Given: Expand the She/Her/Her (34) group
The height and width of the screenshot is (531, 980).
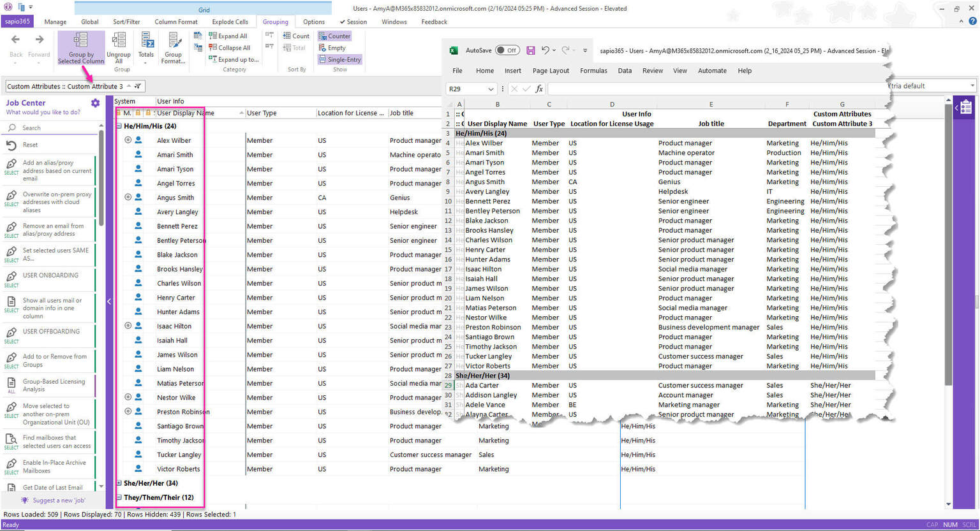Looking at the screenshot, I should tap(119, 483).
